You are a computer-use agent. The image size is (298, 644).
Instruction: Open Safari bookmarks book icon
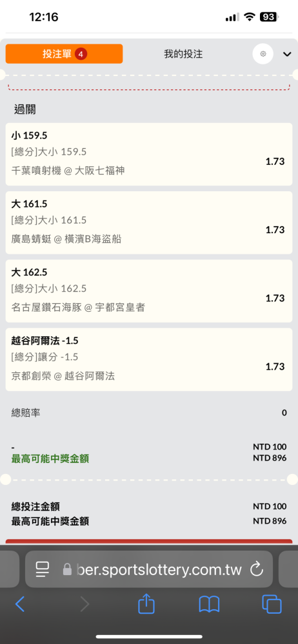(x=209, y=605)
